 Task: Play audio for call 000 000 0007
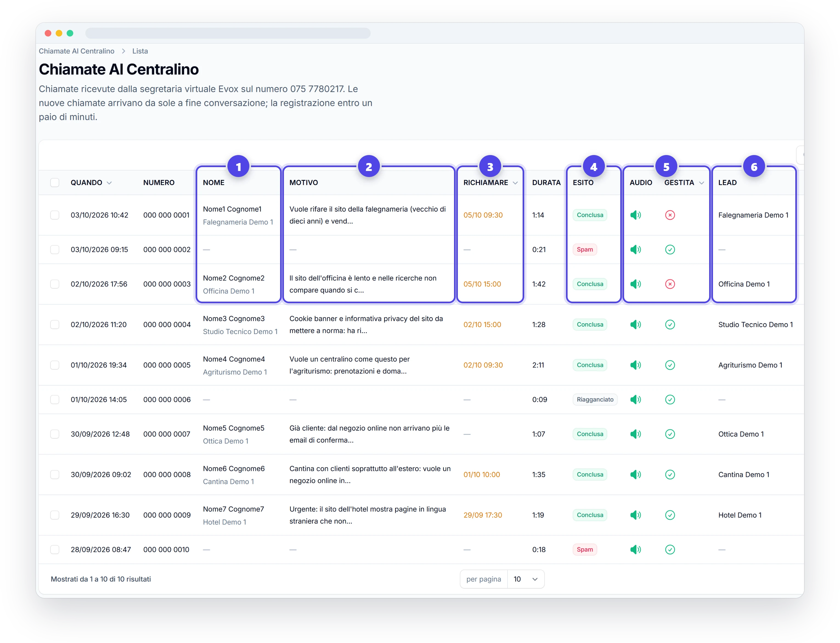[x=635, y=434]
